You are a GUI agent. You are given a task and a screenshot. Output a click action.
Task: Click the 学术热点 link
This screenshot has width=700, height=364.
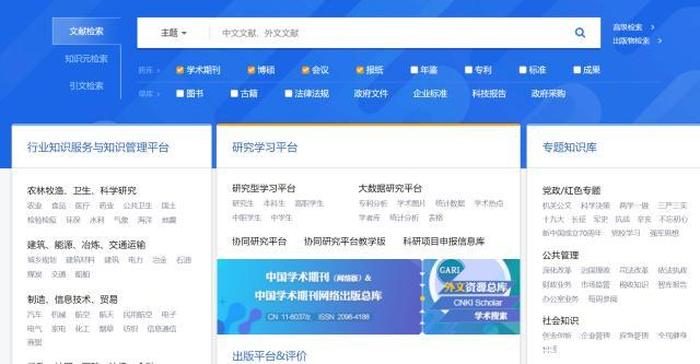pos(489,203)
